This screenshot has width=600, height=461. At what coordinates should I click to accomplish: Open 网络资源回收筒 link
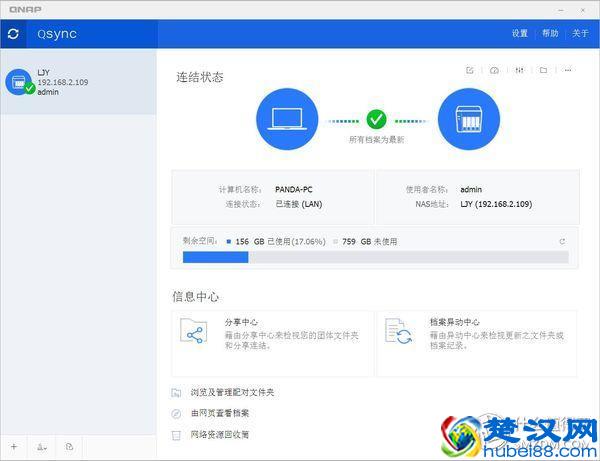(220, 435)
